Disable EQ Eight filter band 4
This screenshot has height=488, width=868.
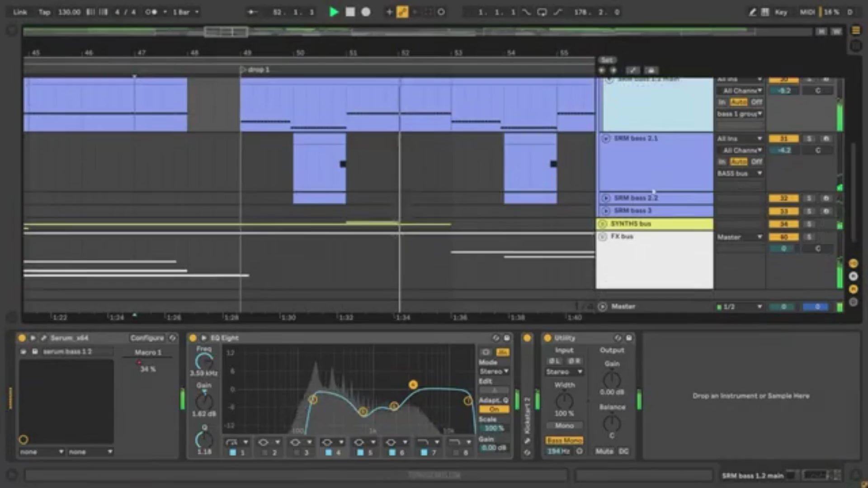point(328,452)
